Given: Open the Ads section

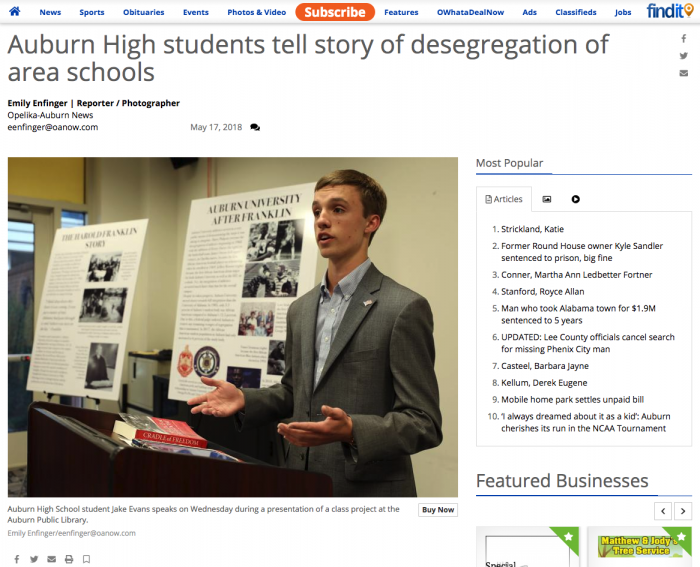Looking at the screenshot, I should (529, 12).
